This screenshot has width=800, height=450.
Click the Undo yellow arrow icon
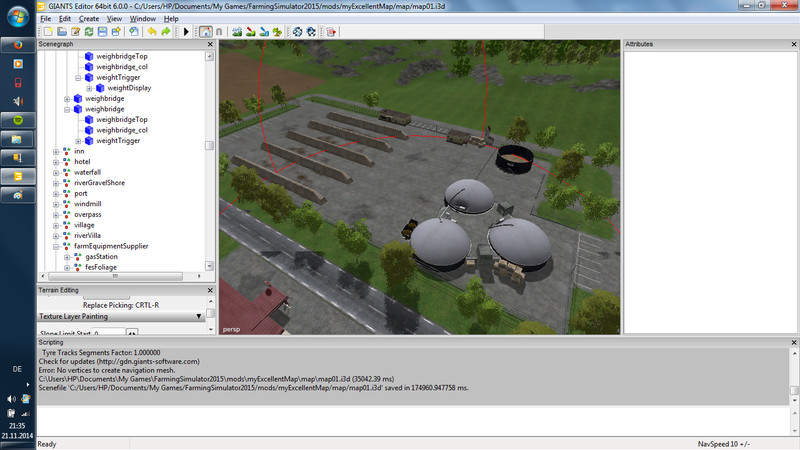(x=152, y=32)
